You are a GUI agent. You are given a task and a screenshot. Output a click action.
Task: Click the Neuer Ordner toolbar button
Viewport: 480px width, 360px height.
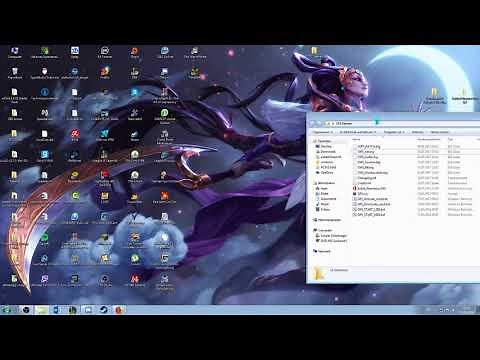tap(439, 132)
